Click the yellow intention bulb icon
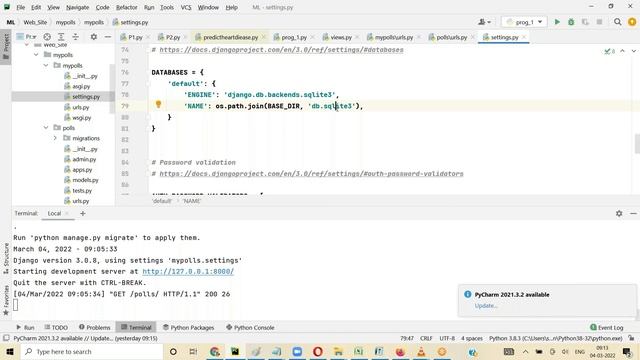This screenshot has height=360, width=640. [158, 104]
